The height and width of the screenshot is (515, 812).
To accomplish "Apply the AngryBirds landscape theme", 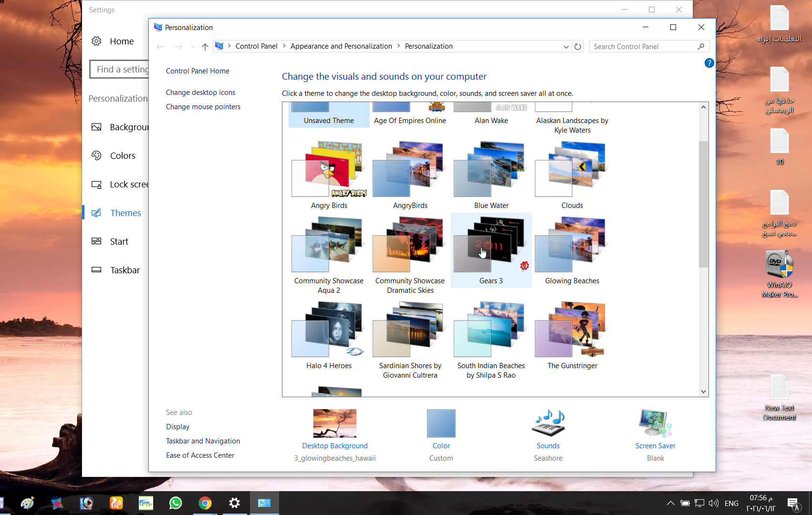I will [x=410, y=175].
